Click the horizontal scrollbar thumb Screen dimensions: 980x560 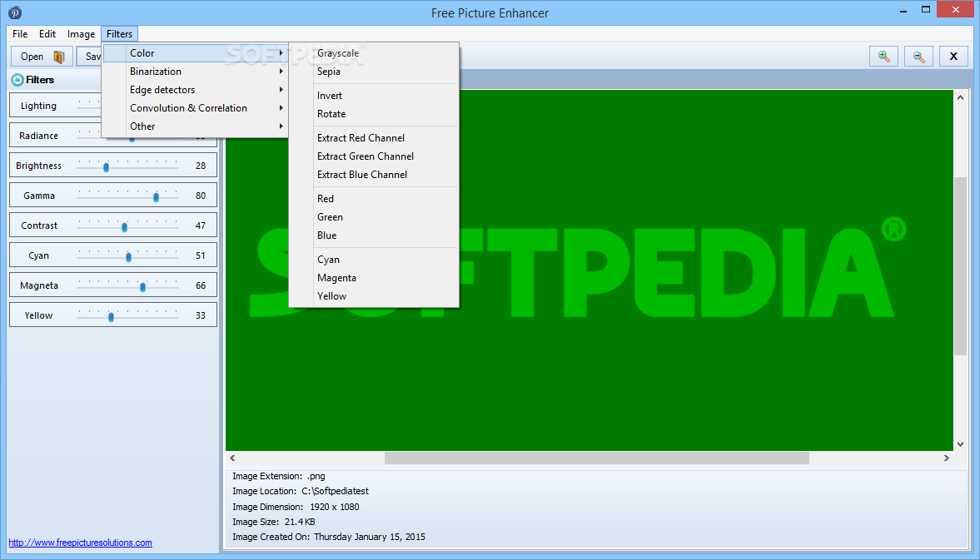coord(597,458)
